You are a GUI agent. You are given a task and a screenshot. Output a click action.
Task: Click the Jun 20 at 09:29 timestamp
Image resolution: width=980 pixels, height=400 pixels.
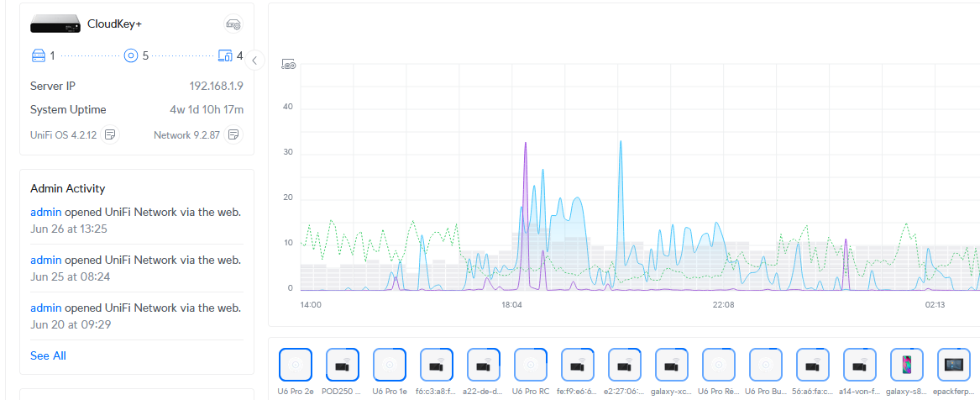pyautogui.click(x=70, y=324)
